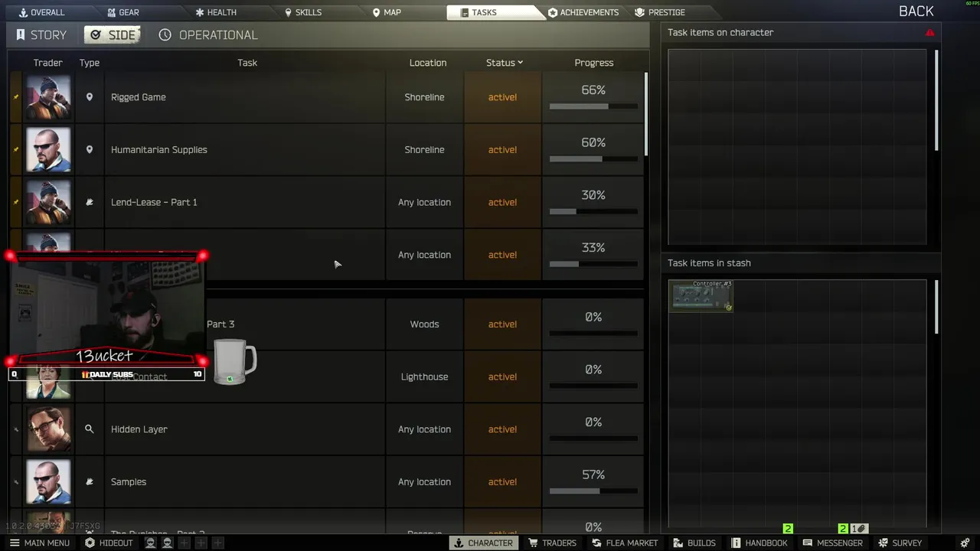
Task: Click red warning icon on character items
Action: 929,33
